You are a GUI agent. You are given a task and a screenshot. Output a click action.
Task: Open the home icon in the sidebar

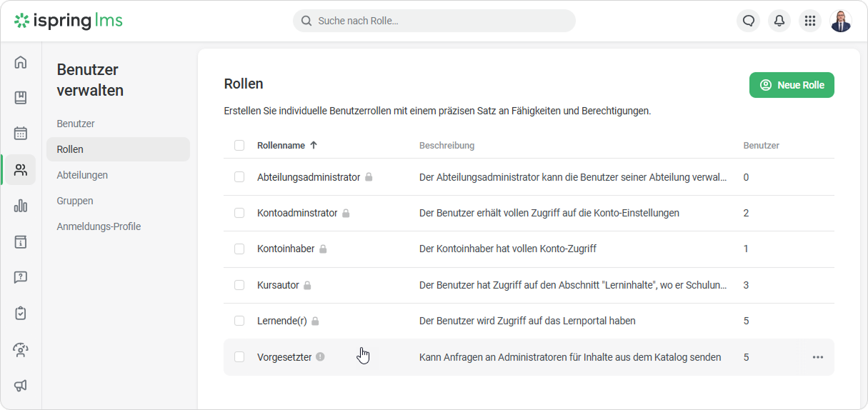pyautogui.click(x=21, y=62)
